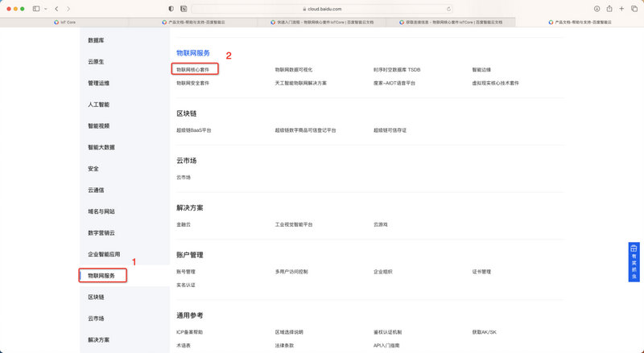Image resolution: width=644 pixels, height=353 pixels.
Task: Open 超级链数字商品可信登记平台 link
Action: pos(305,130)
